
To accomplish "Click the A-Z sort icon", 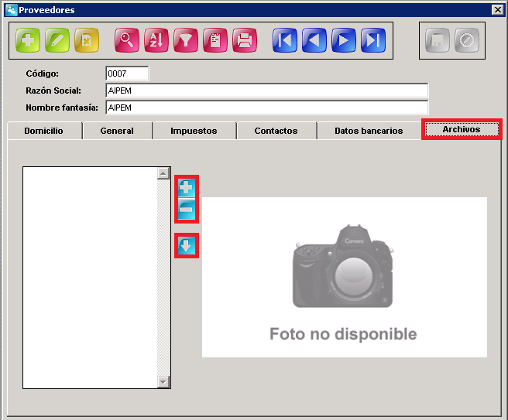I will coord(156,40).
